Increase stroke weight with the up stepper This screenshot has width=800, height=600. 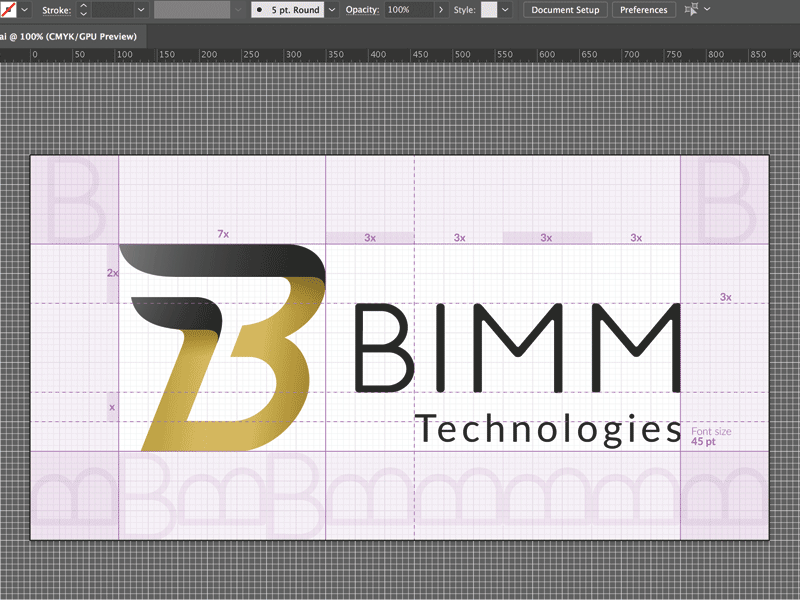[81, 6]
